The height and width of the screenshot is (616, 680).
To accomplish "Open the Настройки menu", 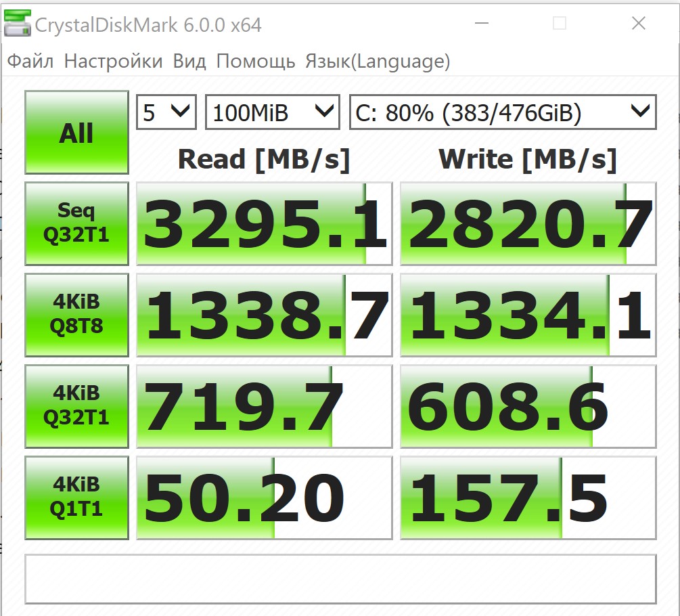I will click(x=113, y=61).
